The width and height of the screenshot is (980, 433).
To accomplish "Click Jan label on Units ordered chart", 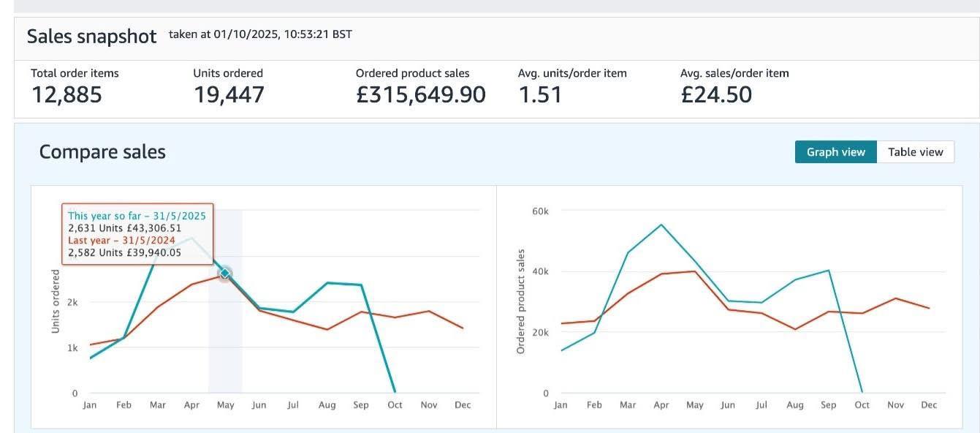I will [90, 405].
